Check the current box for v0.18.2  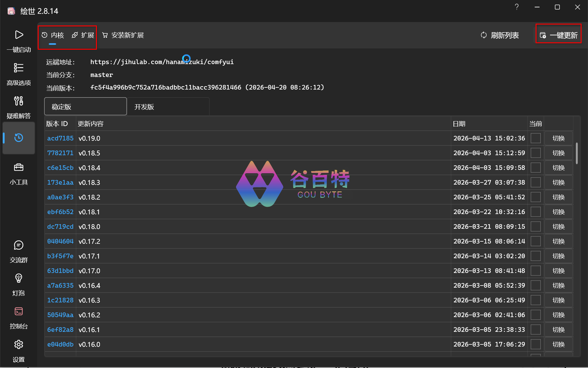point(535,197)
